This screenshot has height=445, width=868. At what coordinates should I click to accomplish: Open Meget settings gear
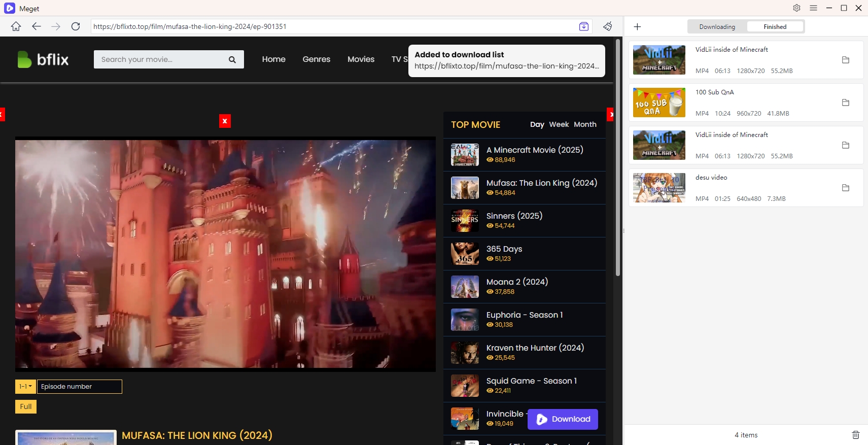pyautogui.click(x=796, y=8)
